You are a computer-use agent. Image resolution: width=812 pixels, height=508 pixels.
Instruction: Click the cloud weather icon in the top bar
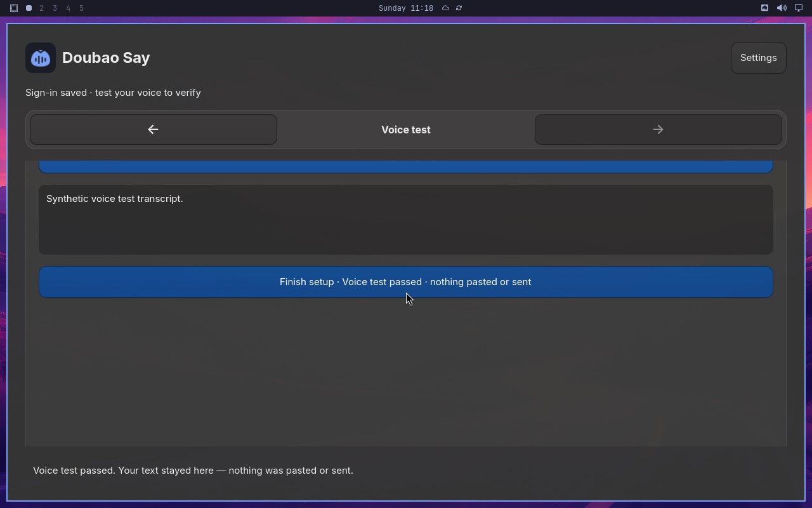pyautogui.click(x=445, y=8)
